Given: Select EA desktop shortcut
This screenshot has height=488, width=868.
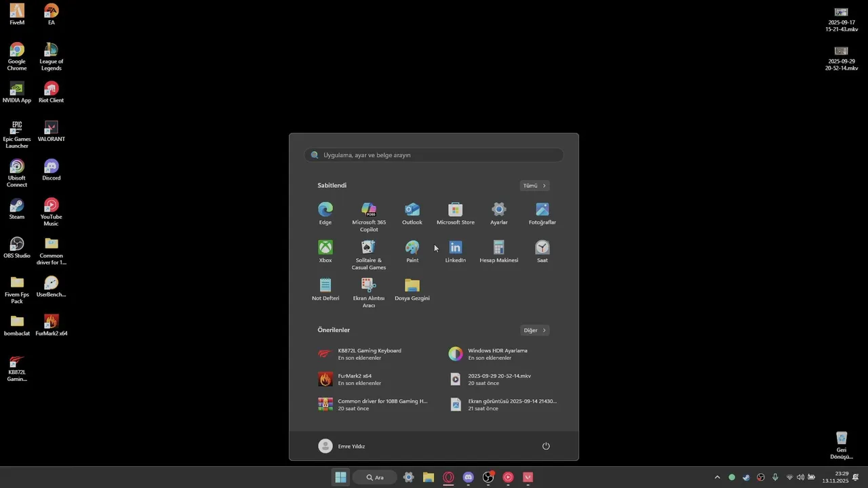Looking at the screenshot, I should (x=51, y=15).
